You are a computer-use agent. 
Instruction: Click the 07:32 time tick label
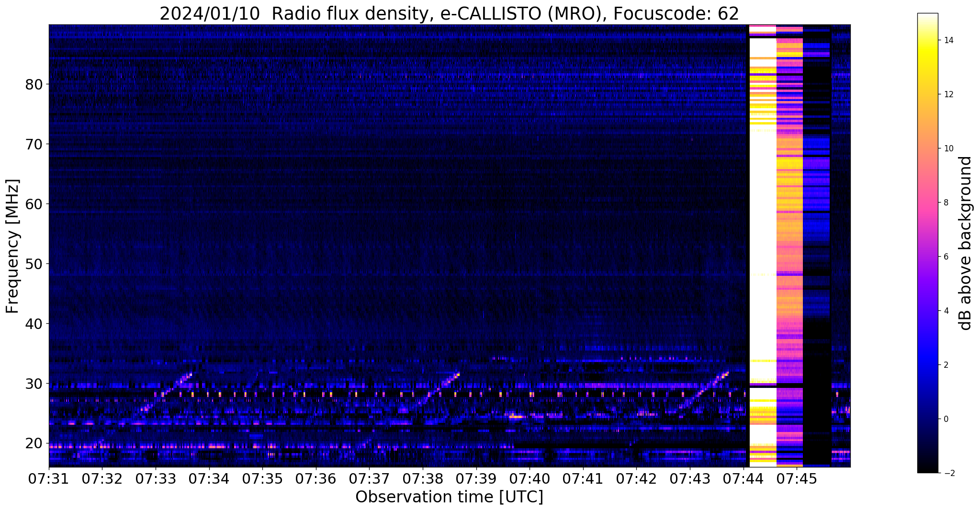click(102, 479)
